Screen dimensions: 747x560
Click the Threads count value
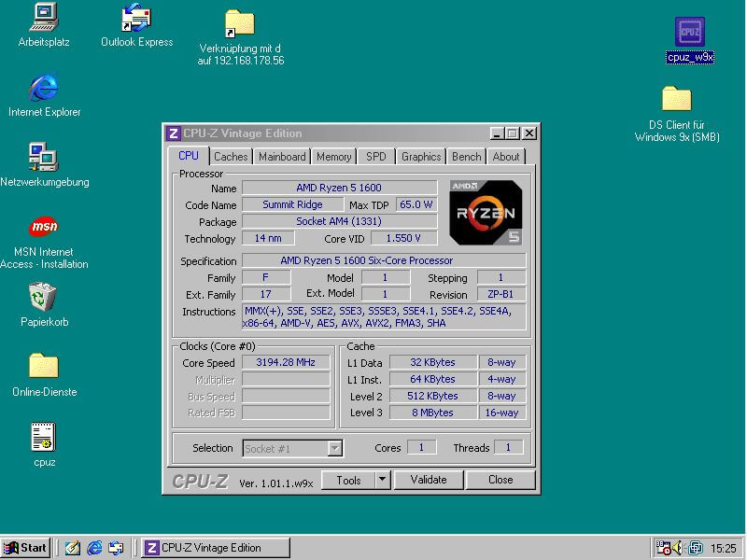click(508, 448)
